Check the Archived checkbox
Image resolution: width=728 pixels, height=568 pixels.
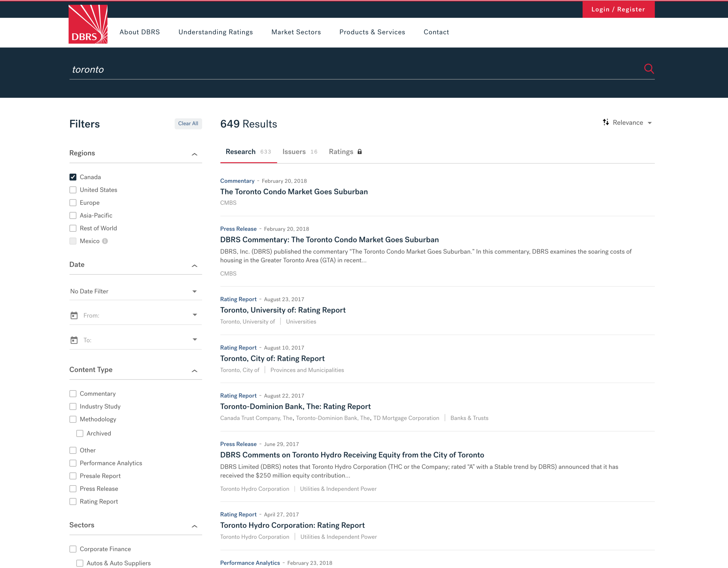(x=80, y=433)
